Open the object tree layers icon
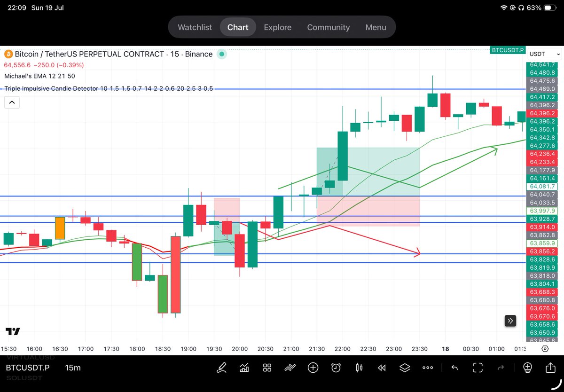The height and width of the screenshot is (392, 564). [405, 368]
